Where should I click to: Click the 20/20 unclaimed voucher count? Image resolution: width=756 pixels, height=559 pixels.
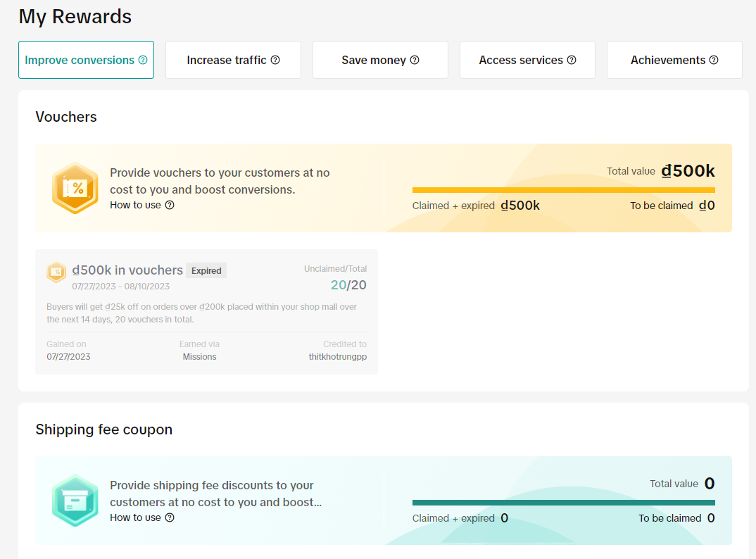pyautogui.click(x=348, y=285)
